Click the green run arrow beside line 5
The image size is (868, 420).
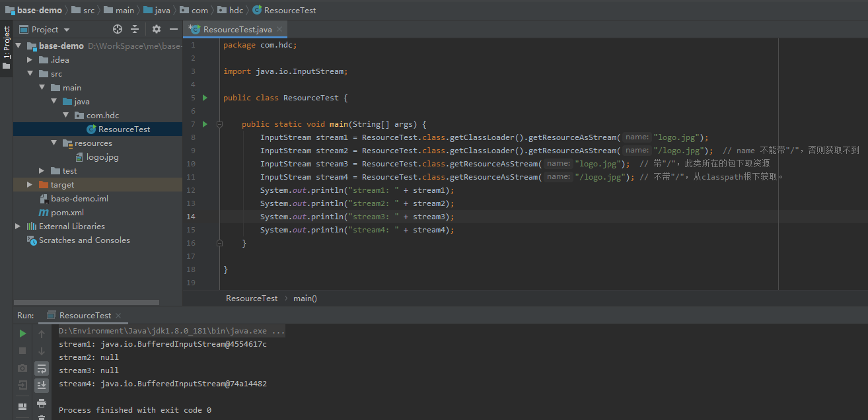pos(205,98)
